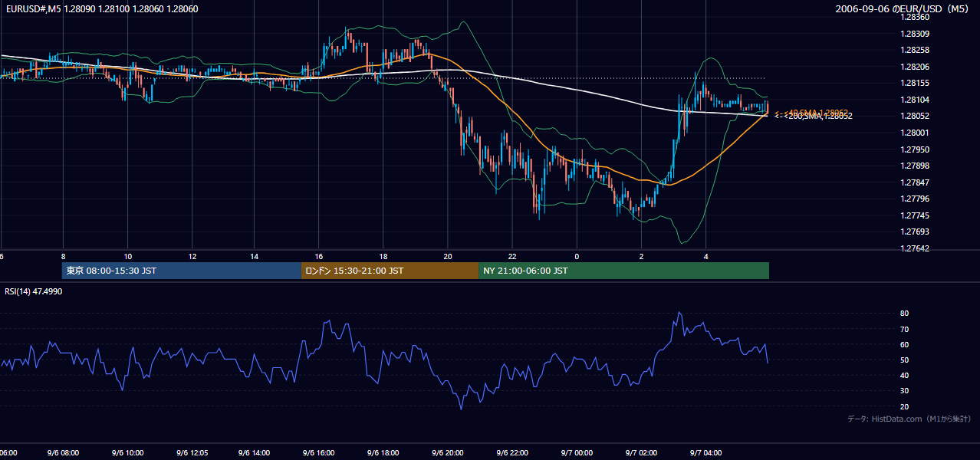This screenshot has height=460, width=980.
Task: Click price axis label 1.27693
Action: 916,232
